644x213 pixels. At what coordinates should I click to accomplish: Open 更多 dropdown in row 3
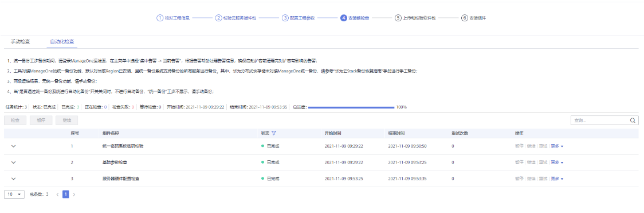click(x=557, y=179)
